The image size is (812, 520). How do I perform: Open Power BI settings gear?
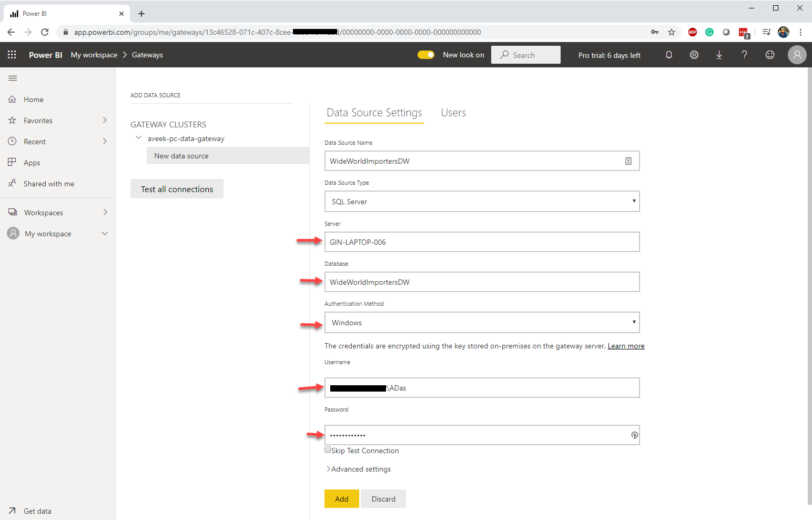click(x=694, y=55)
